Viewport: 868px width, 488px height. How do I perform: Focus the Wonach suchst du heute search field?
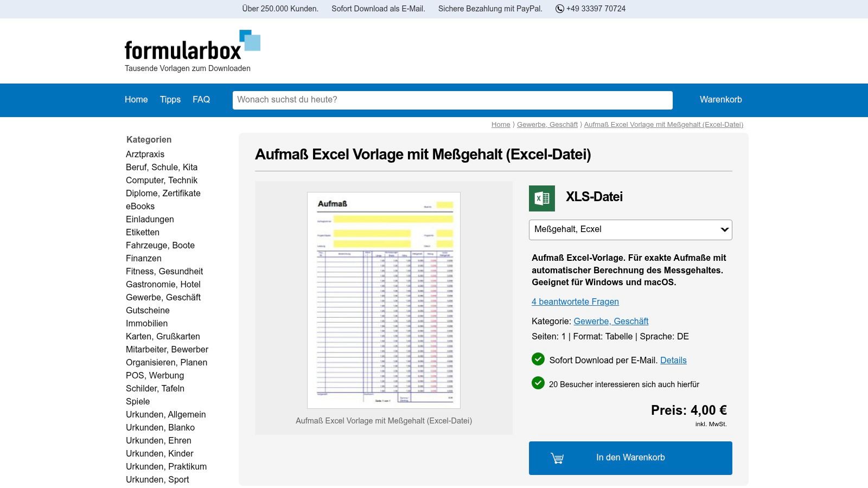452,100
